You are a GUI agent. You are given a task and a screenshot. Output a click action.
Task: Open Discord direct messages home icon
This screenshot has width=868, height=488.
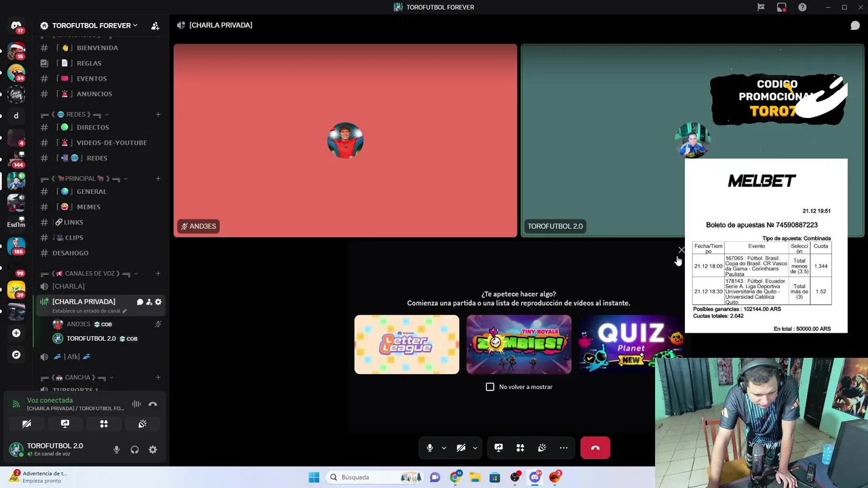pyautogui.click(x=16, y=26)
